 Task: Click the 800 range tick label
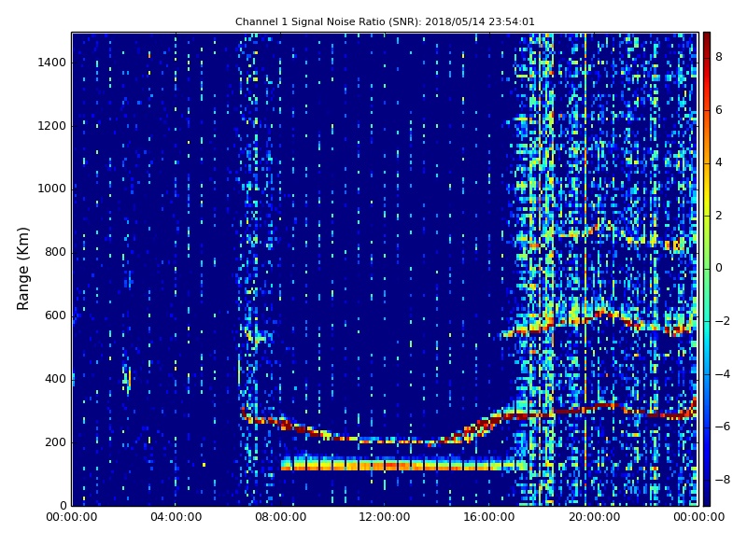pos(55,252)
